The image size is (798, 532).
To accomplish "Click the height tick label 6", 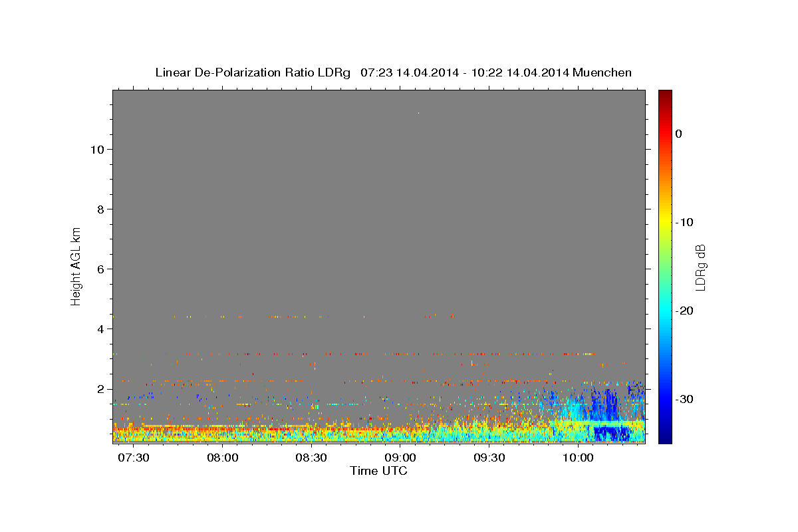I will click(101, 269).
